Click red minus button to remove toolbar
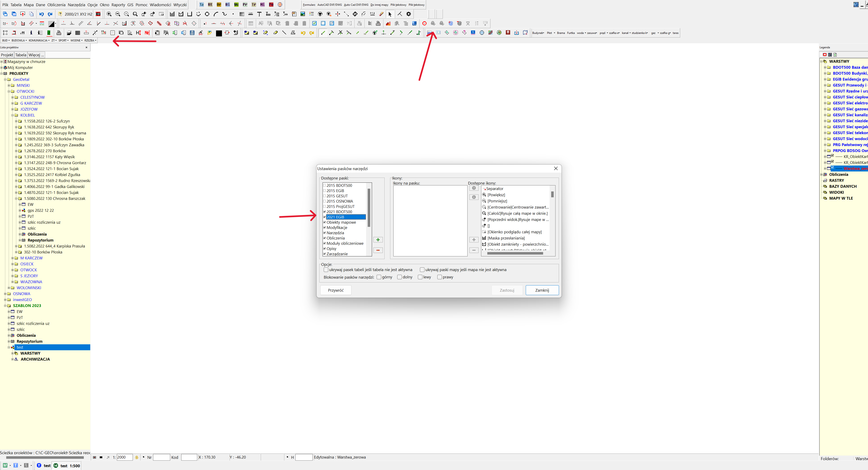Image resolution: width=868 pixels, height=470 pixels. (378, 250)
